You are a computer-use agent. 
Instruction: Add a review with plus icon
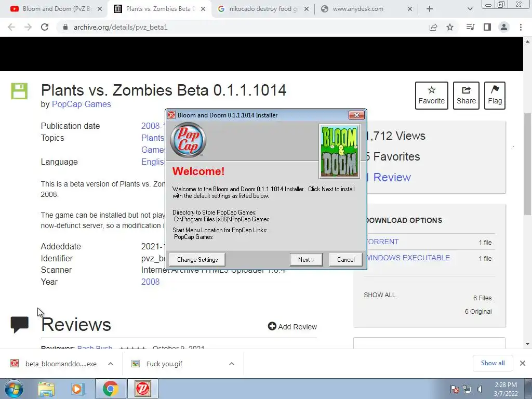(292, 326)
